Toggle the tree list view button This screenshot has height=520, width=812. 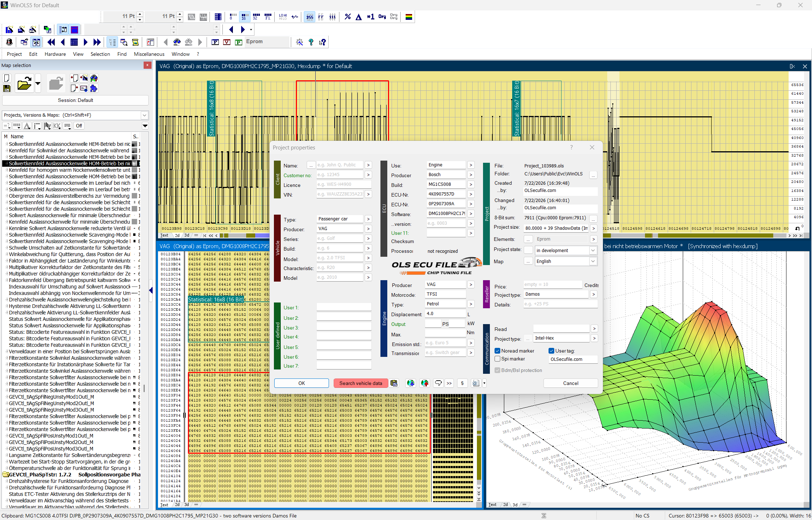tap(112, 42)
